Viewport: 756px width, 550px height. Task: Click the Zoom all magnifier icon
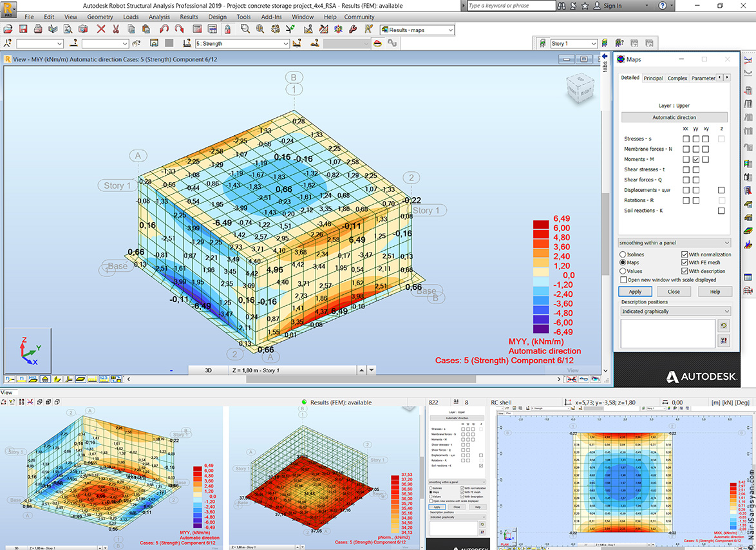click(260, 29)
